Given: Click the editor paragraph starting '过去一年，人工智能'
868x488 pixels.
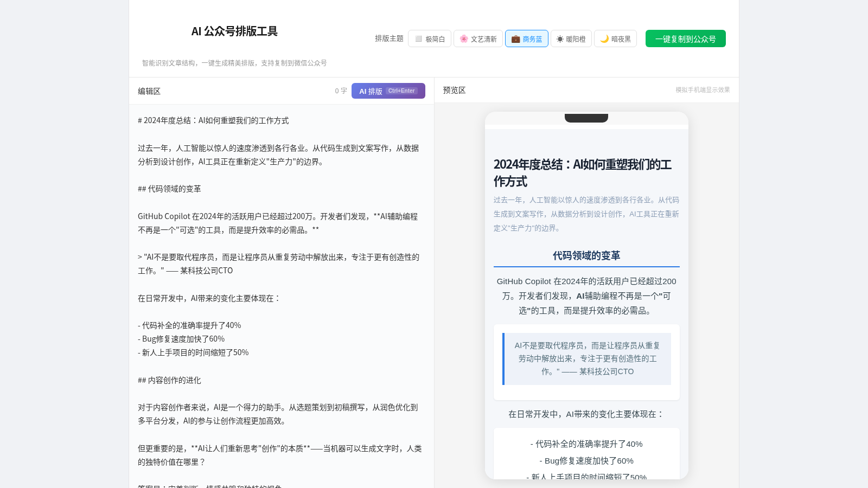Looking at the screenshot, I should click(x=278, y=155).
